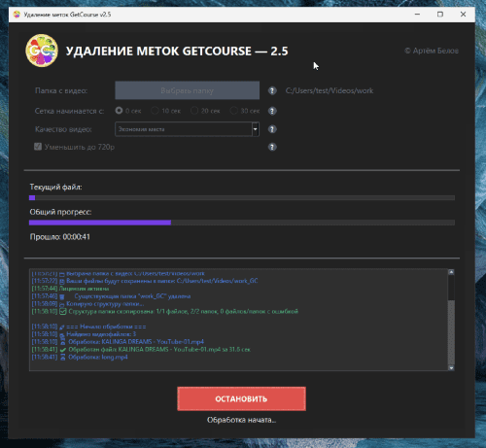The image size is (486, 448).
Task: Maximize the application window
Action: click(440, 15)
